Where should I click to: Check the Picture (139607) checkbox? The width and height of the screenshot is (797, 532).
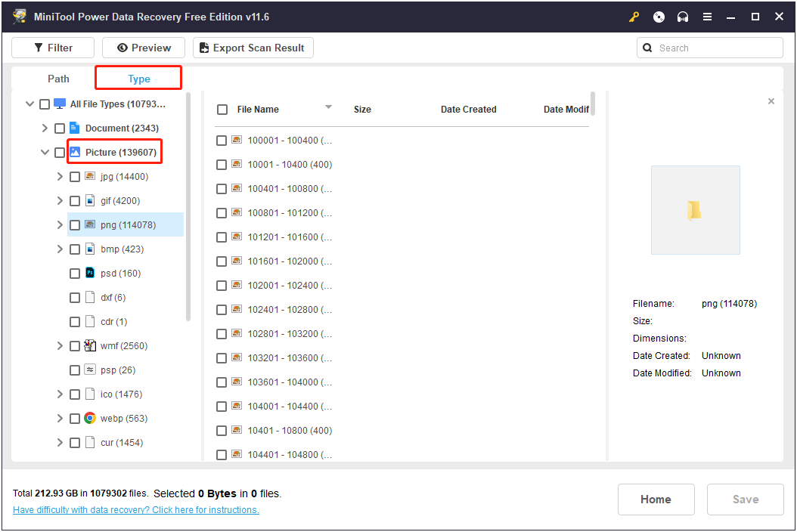tap(60, 153)
